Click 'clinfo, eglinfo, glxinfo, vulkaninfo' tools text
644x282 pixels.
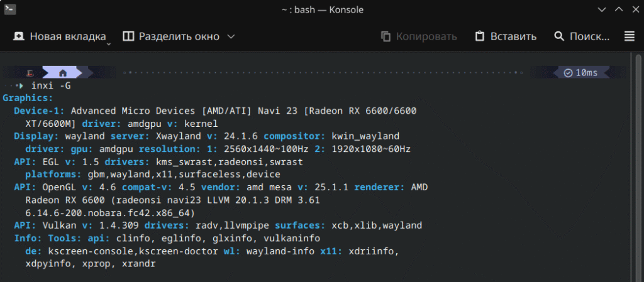pyautogui.click(x=218, y=238)
